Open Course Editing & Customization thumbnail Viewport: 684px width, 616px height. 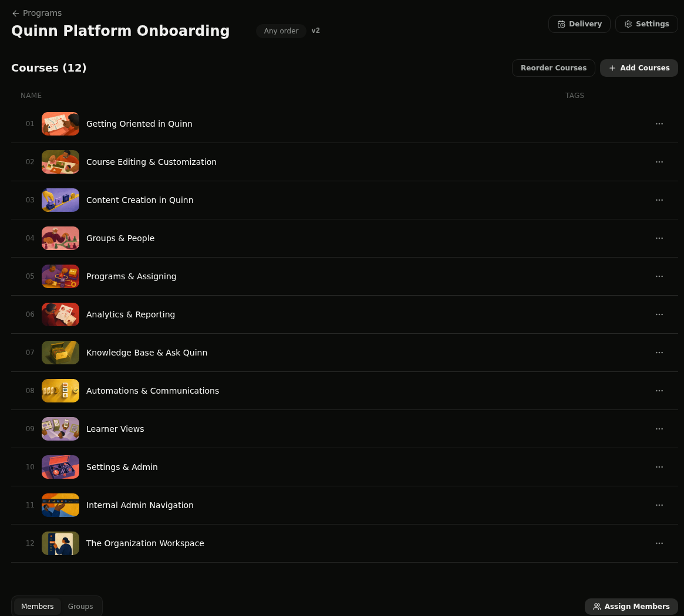coord(60,162)
